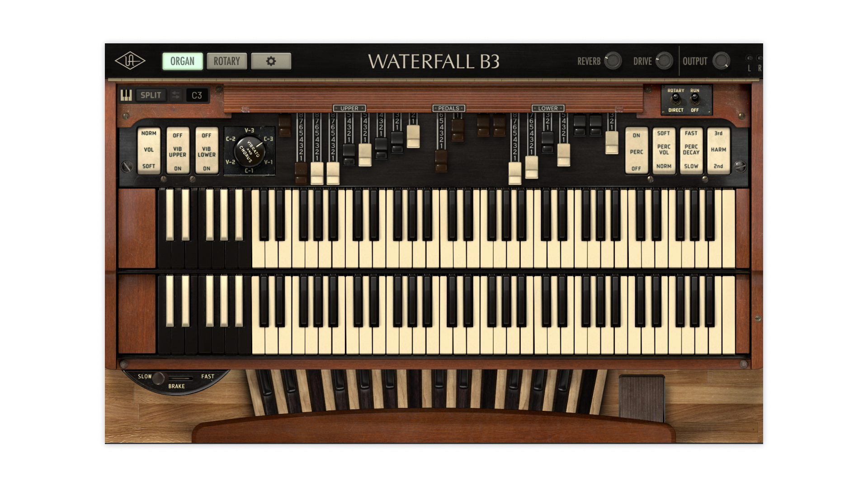Click the Slow/Brake/Fast speed lever
This screenshot has width=868, height=488.
[159, 378]
